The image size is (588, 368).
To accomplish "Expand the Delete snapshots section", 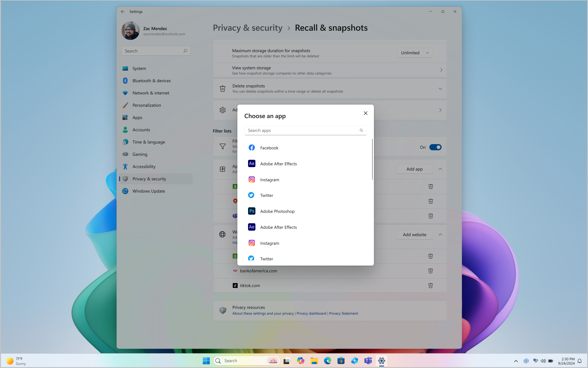I will [440, 88].
